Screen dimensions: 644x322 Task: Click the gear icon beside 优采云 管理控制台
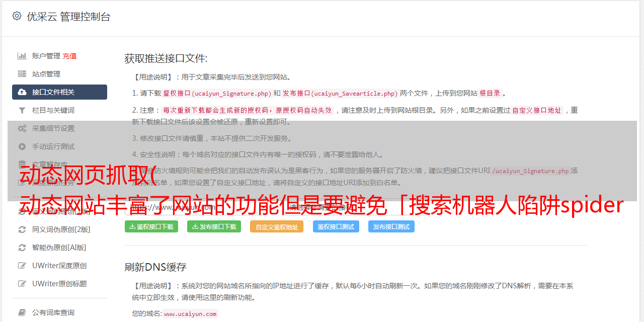pyautogui.click(x=17, y=16)
